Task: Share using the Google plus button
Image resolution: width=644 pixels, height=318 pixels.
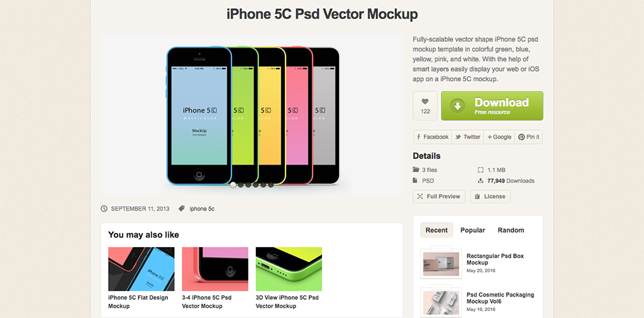Action: click(x=499, y=137)
